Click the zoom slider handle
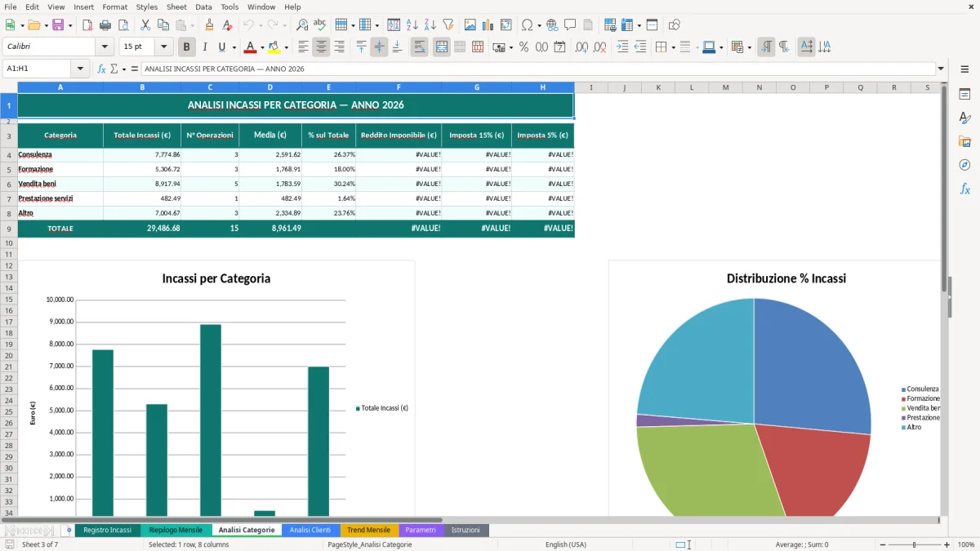 click(915, 544)
